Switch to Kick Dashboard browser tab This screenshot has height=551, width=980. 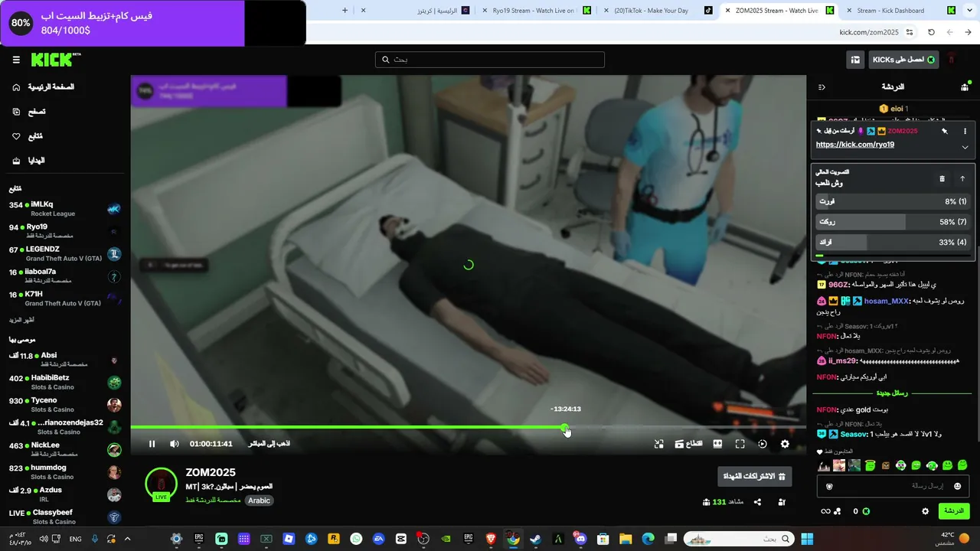pyautogui.click(x=900, y=11)
